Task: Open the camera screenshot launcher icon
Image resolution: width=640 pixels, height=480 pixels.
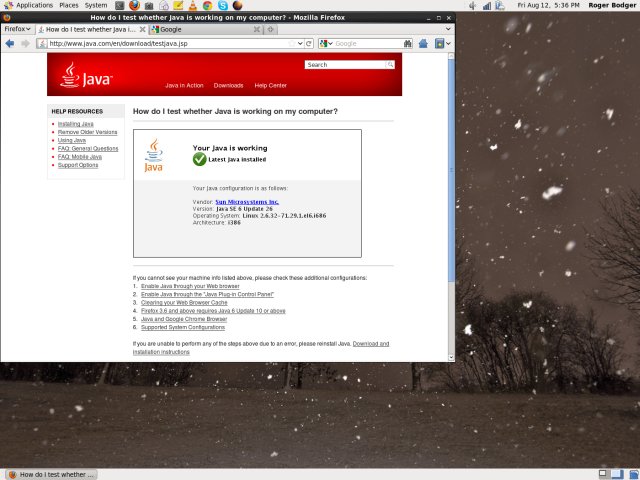Action: click(x=149, y=6)
